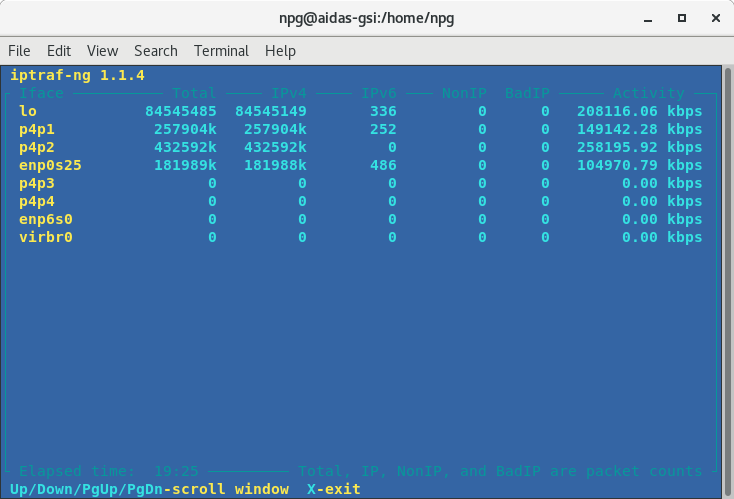Click the Activity column header
This screenshot has width=734, height=499.
point(649,93)
